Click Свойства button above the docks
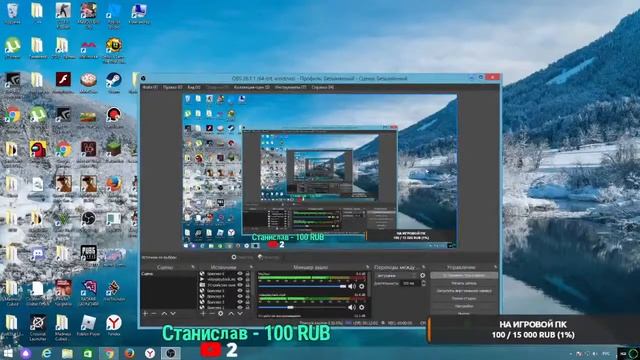Viewport: 640px width, 360px height. [243, 257]
